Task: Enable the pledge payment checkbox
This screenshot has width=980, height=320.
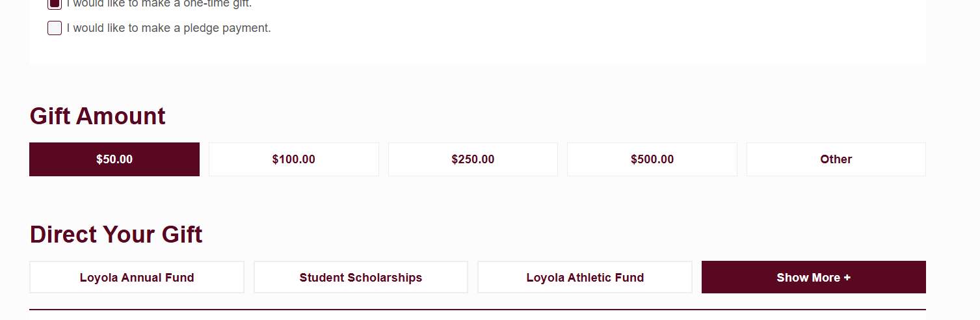Action: click(55, 28)
